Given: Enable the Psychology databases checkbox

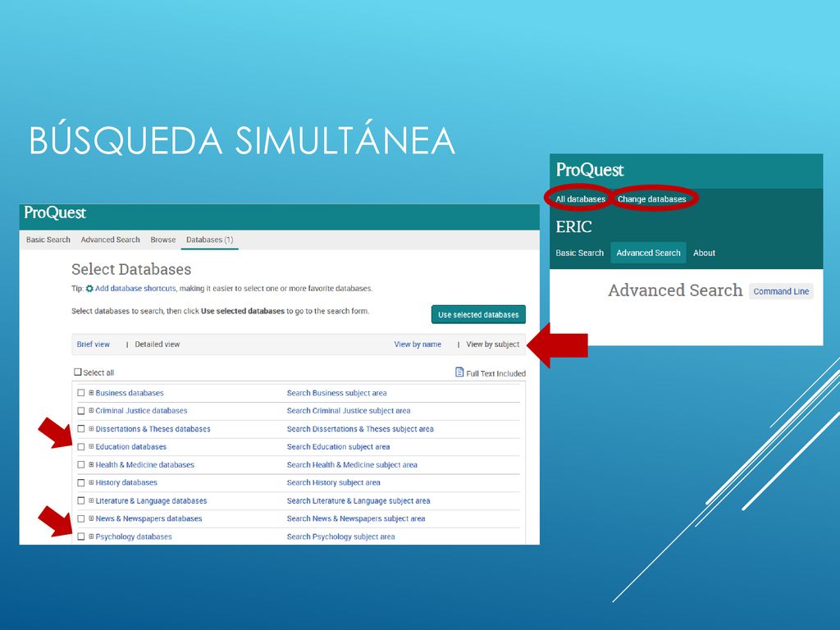Looking at the screenshot, I should (x=81, y=536).
